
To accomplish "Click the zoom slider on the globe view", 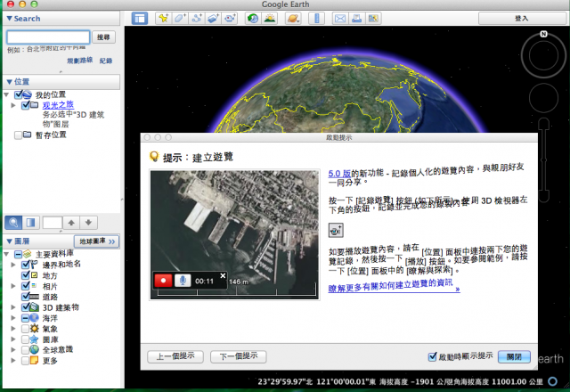I will point(543,160).
